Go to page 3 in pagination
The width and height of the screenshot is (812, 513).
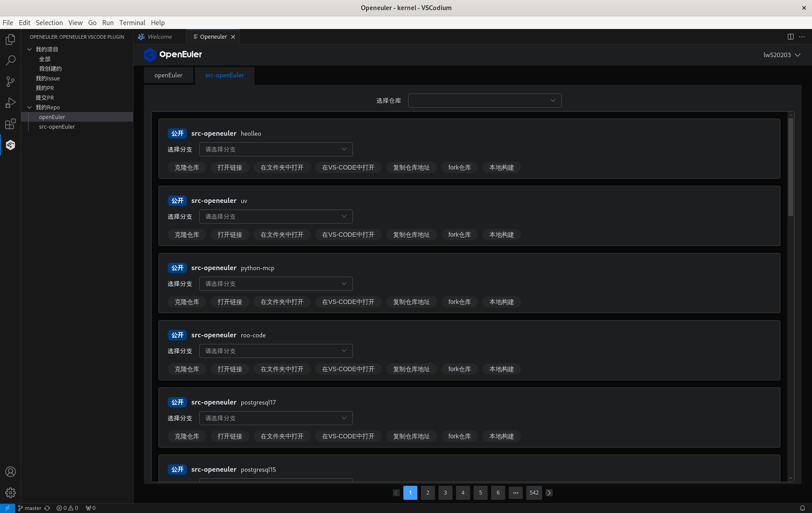coord(445,493)
